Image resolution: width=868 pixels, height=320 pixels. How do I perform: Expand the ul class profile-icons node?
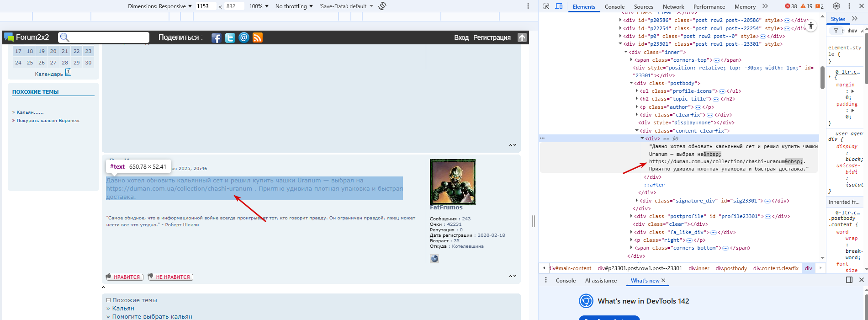coord(637,91)
